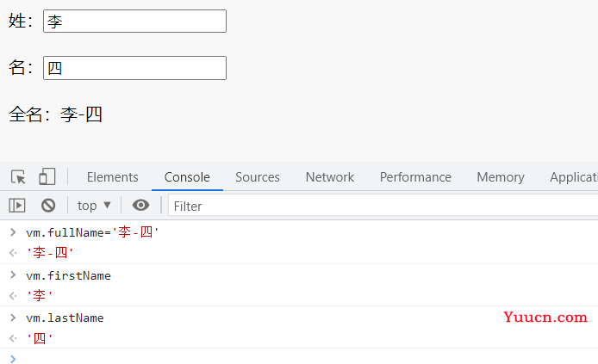Screen dimensions: 598x364
Task: Open the Network tab
Action: click(330, 177)
